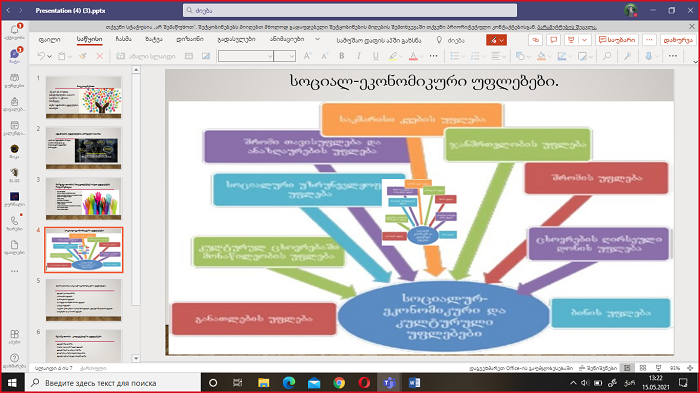The height and width of the screenshot is (393, 700).
Task: Open the font color red swatch
Action: point(413,56)
